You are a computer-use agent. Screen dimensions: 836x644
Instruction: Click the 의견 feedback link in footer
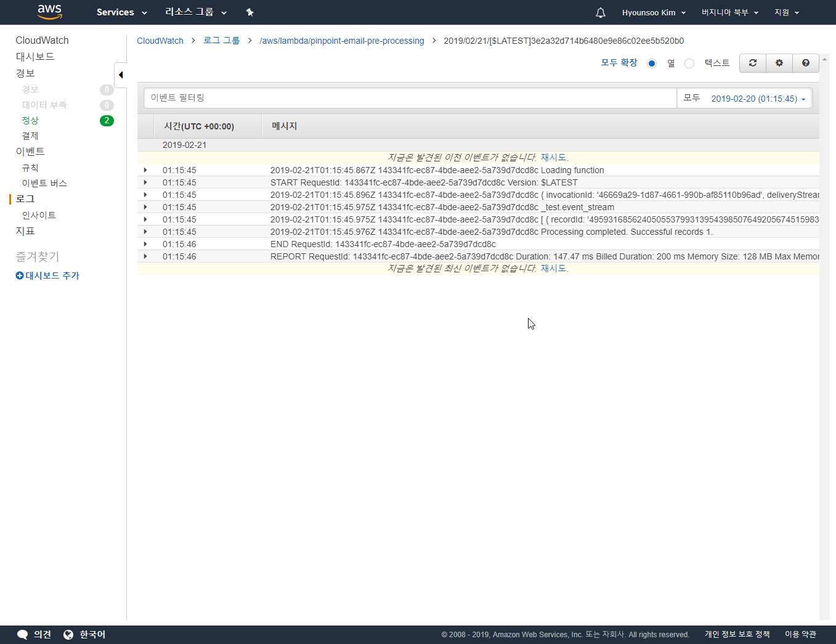point(43,635)
